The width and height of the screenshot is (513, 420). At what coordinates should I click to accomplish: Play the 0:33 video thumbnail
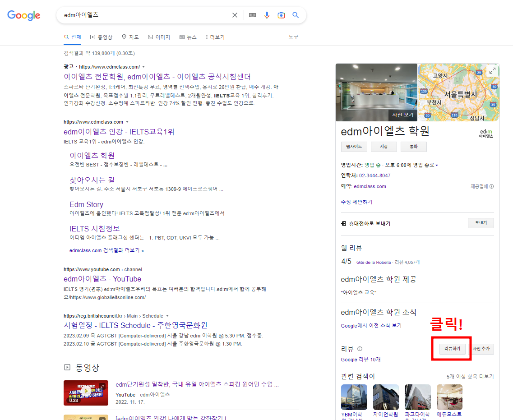[86, 393]
